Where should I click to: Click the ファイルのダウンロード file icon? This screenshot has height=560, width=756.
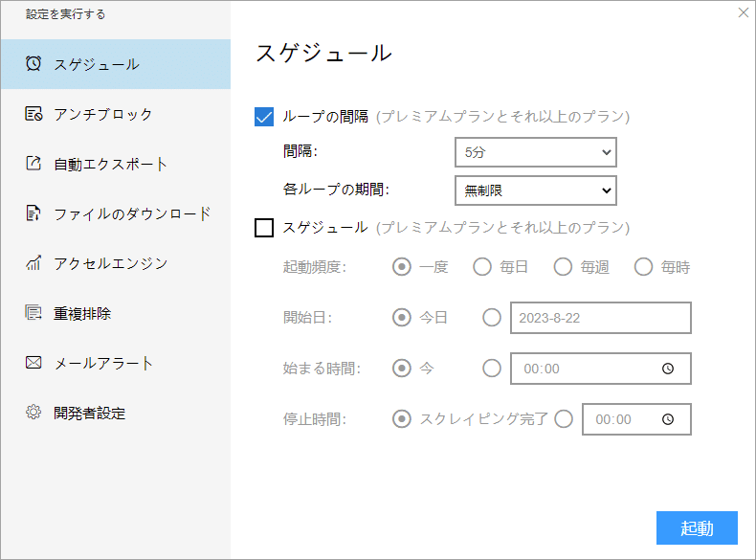pos(33,213)
